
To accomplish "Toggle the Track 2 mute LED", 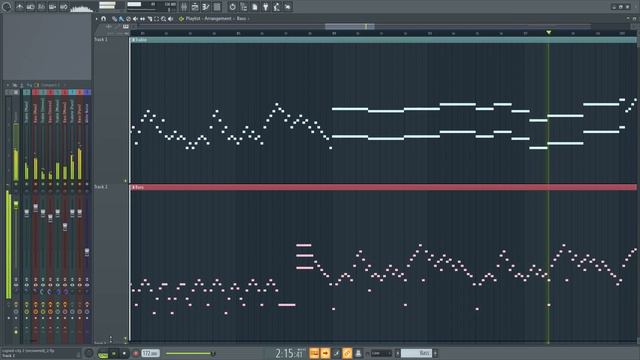I will coord(126,338).
